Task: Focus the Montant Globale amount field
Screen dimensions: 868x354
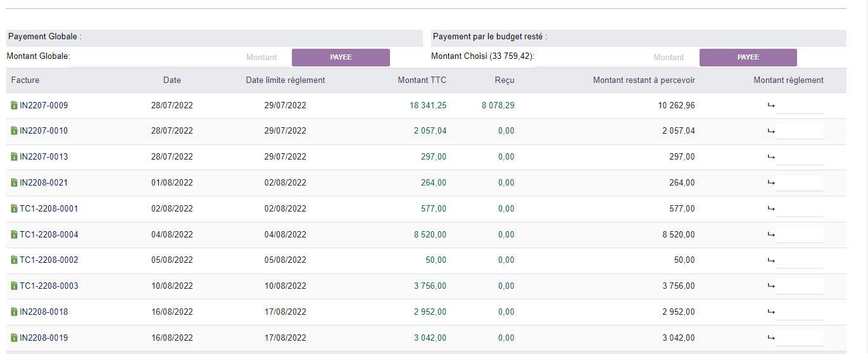Action: coord(180,58)
